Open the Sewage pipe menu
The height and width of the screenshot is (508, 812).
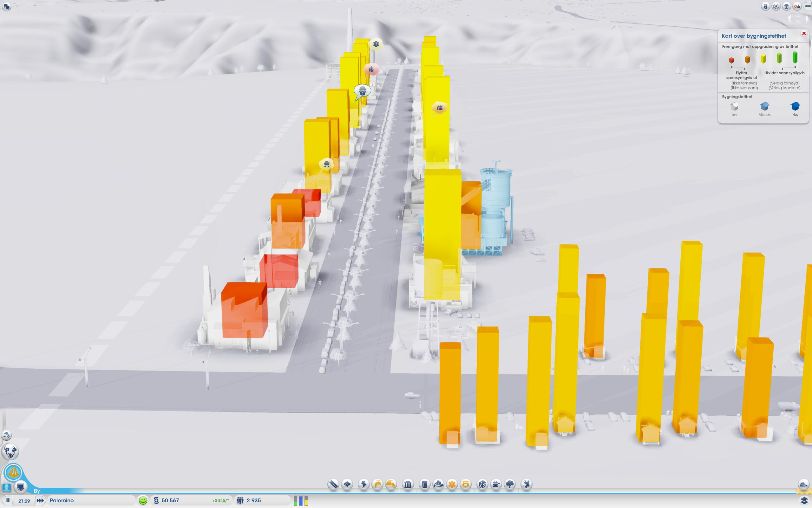[x=391, y=484]
